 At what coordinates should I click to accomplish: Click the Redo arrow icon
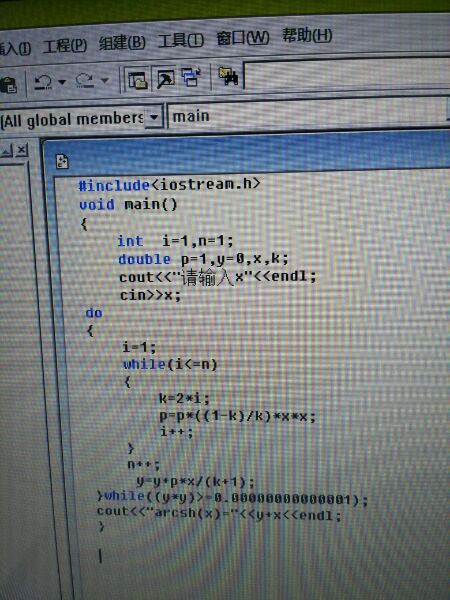pyautogui.click(x=85, y=80)
